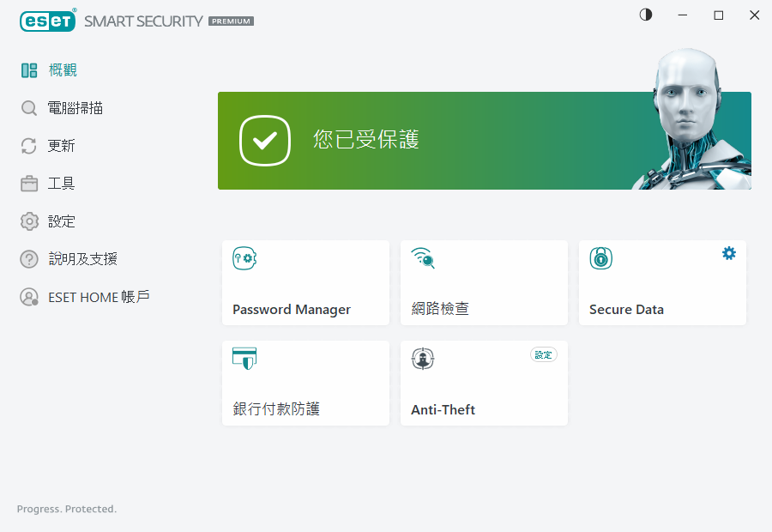Click the Secure Data padlock icon
Screen dimensions: 772x532
point(600,258)
